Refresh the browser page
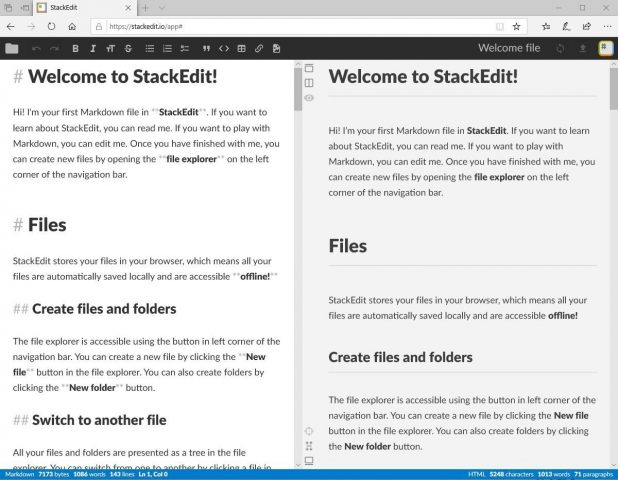 [51, 26]
